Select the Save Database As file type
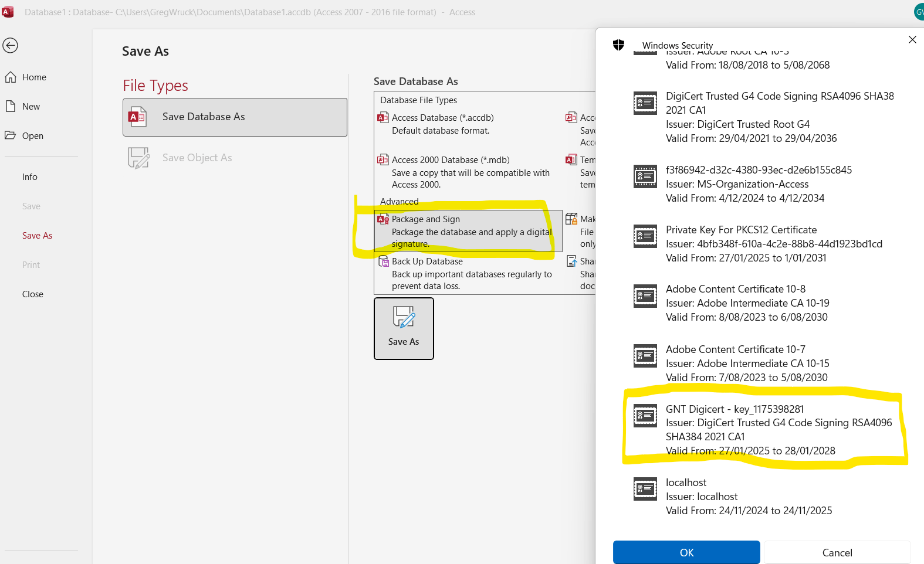924x564 pixels. [235, 117]
